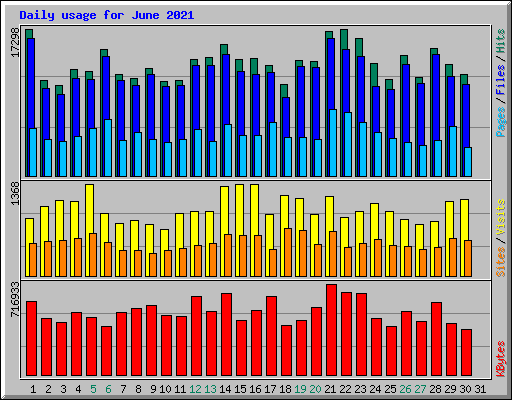Image resolution: width=512 pixels, height=400 pixels.
Task: Click day label '16' on the x-axis
Action: 255,389
